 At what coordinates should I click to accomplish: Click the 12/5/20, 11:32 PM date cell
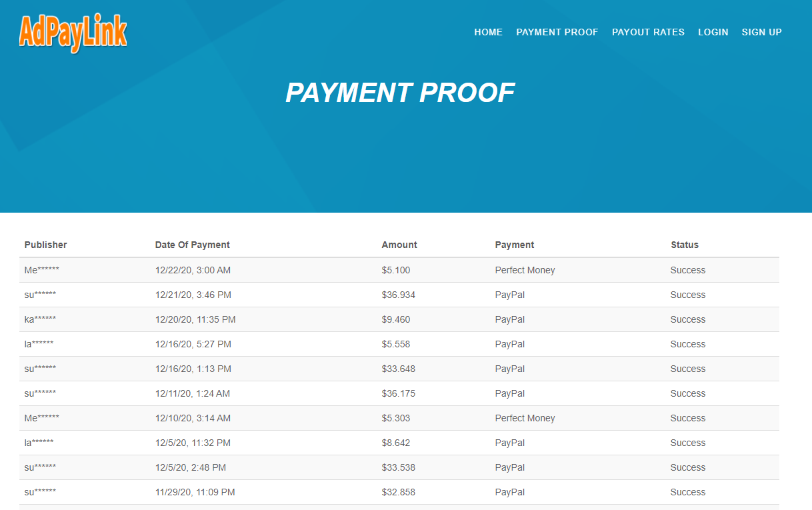(x=193, y=443)
